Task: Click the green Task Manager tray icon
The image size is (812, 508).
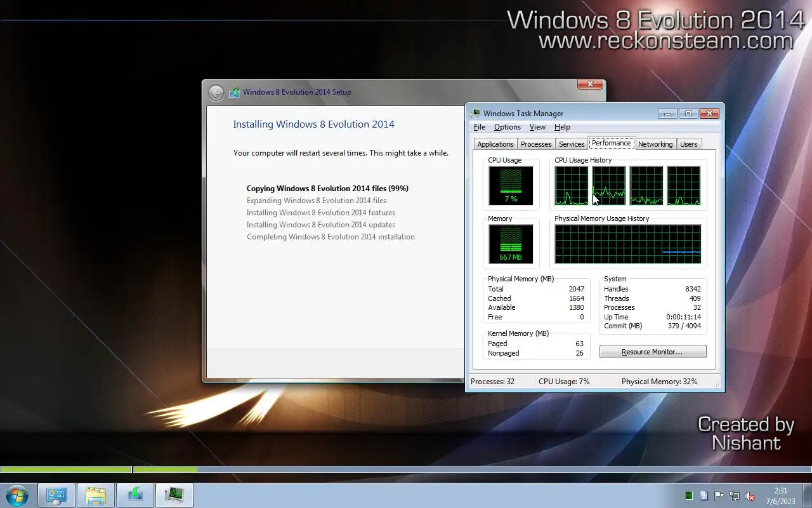Action: pyautogui.click(x=689, y=496)
